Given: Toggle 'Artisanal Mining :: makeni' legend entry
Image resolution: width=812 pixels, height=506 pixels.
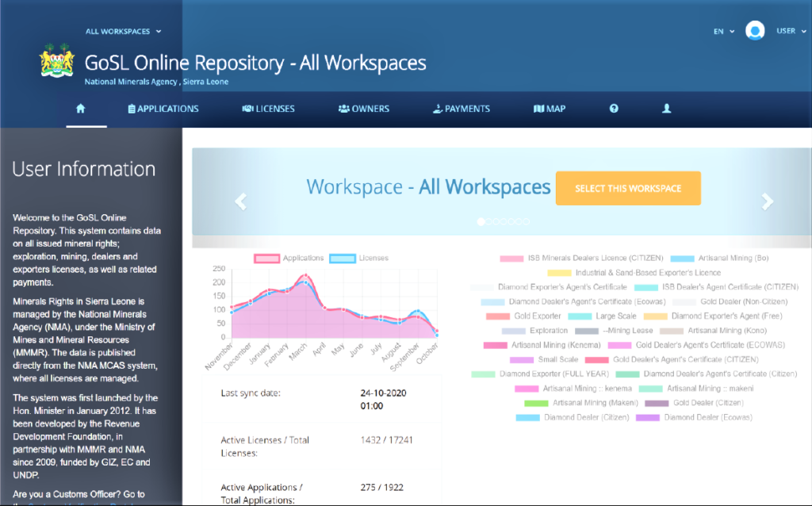Looking at the screenshot, I should (x=696, y=389).
